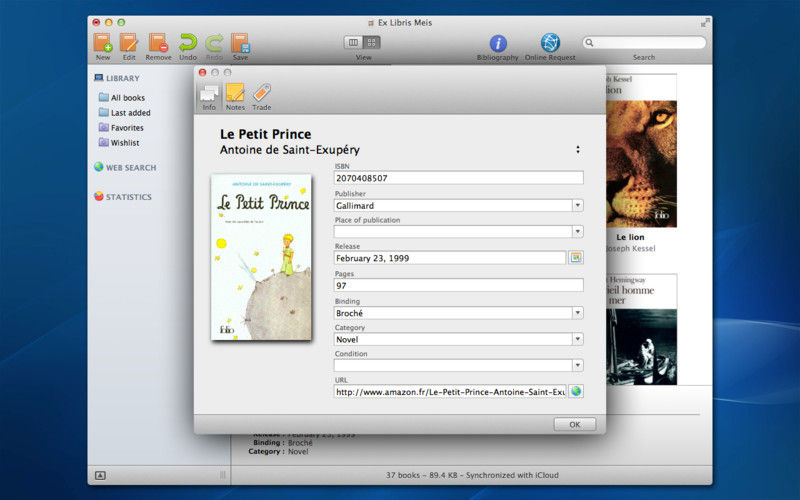800x500 pixels.
Task: Open the Release date calendar picker
Action: (576, 258)
